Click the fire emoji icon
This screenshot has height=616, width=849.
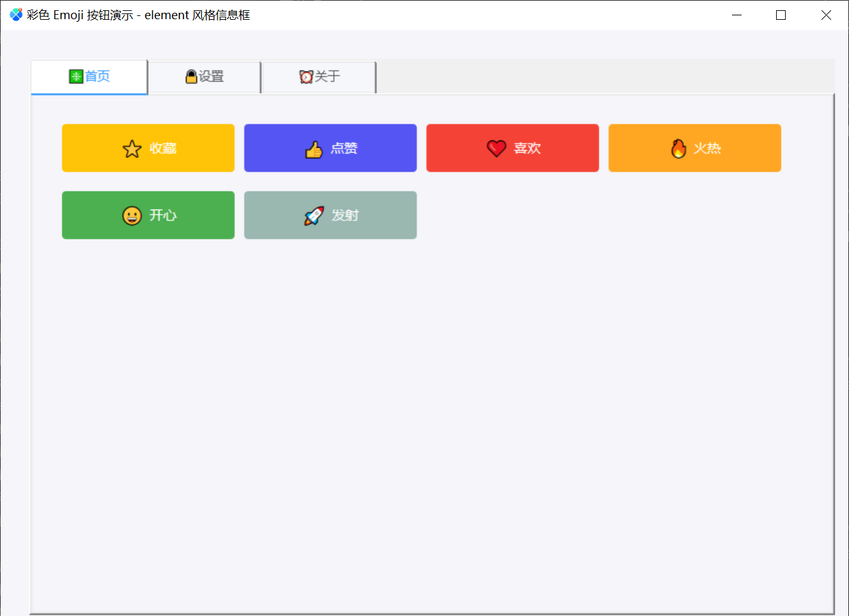(678, 148)
